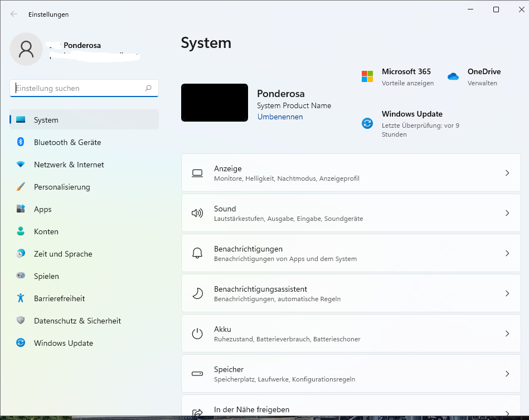
Task: Open the Speicher settings title
Action: point(229,369)
